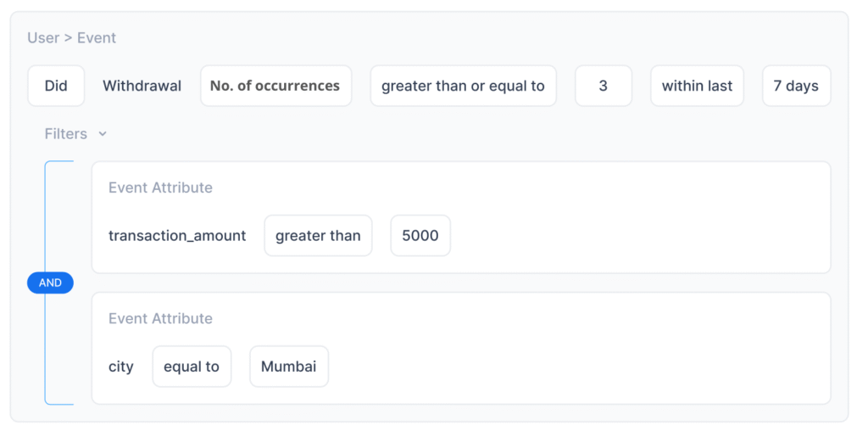
Task: Select the first Event Attribute label
Action: [x=160, y=188]
